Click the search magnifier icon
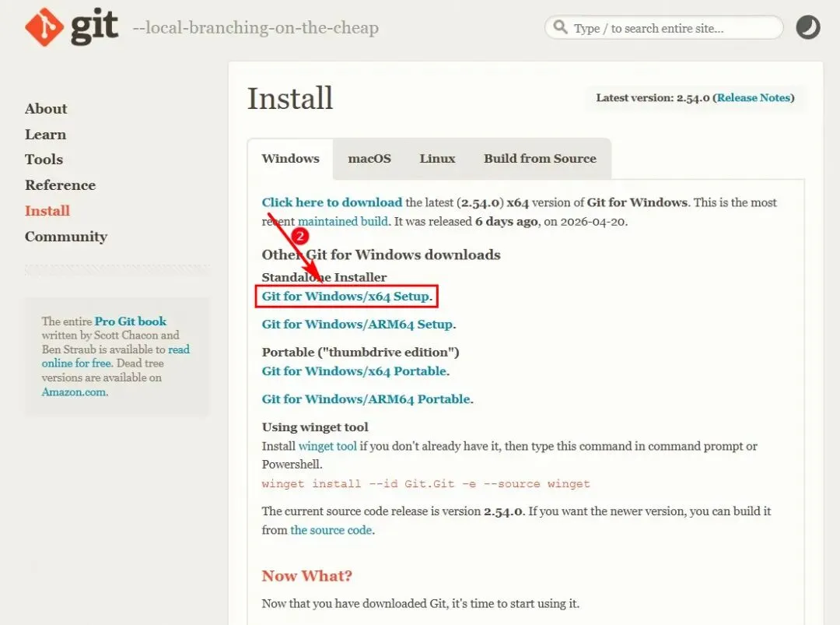840x625 pixels. [x=560, y=26]
